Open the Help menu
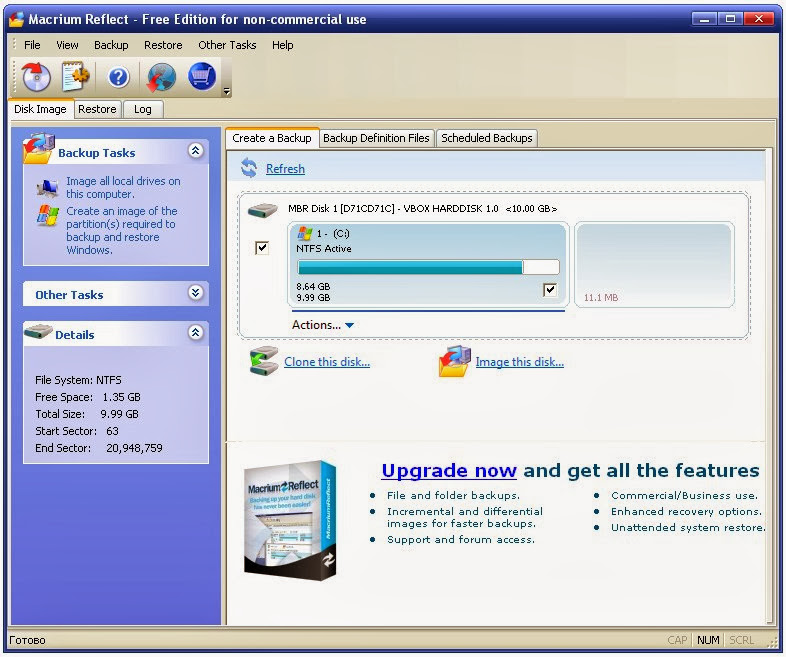 click(283, 45)
